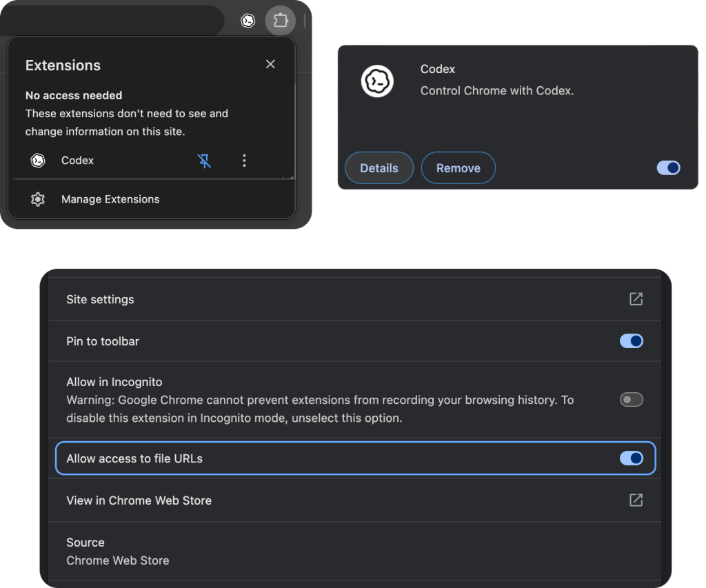The width and height of the screenshot is (706, 588).
Task: Unpin Codex using the pin icon
Action: (204, 161)
